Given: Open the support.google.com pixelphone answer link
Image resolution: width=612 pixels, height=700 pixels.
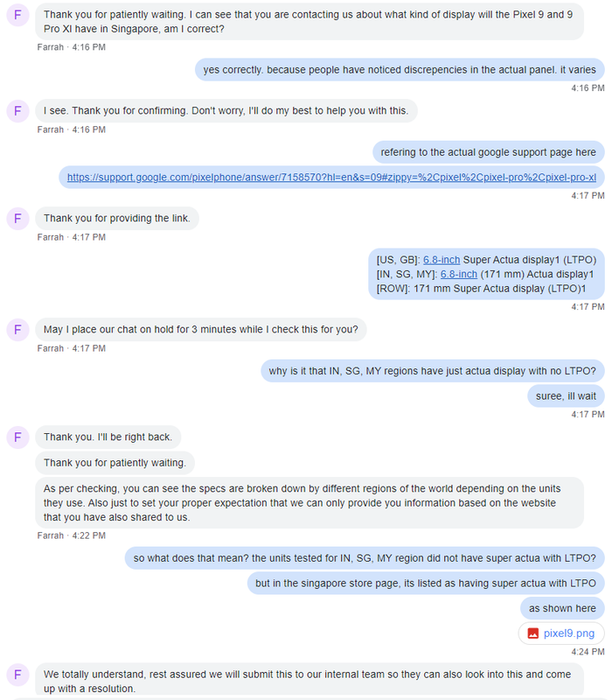Looking at the screenshot, I should [331, 178].
